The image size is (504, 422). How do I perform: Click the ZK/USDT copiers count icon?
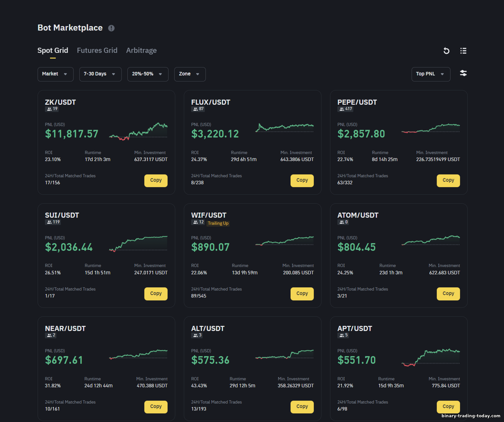click(49, 109)
